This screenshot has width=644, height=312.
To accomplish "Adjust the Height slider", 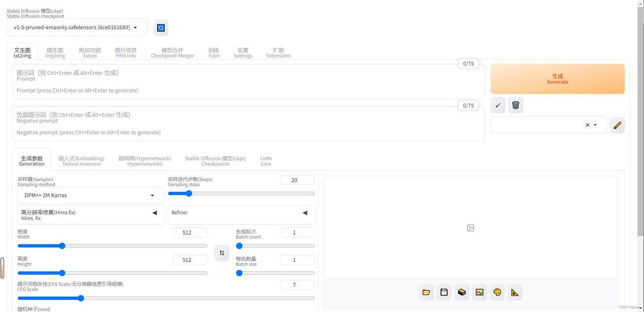I will pos(112,273).
